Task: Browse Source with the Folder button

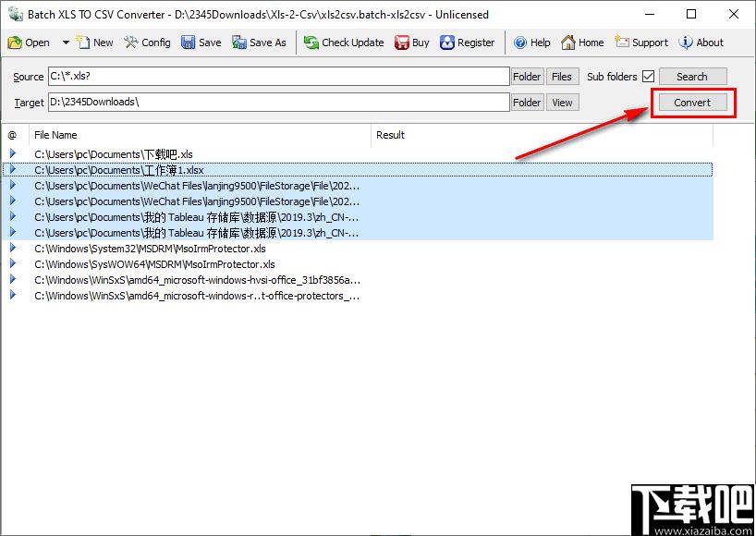Action: coord(527,76)
